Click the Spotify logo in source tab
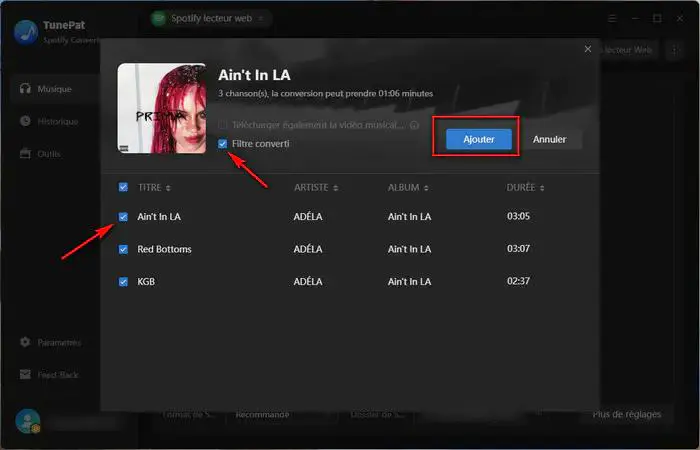700x450 pixels. (x=158, y=18)
